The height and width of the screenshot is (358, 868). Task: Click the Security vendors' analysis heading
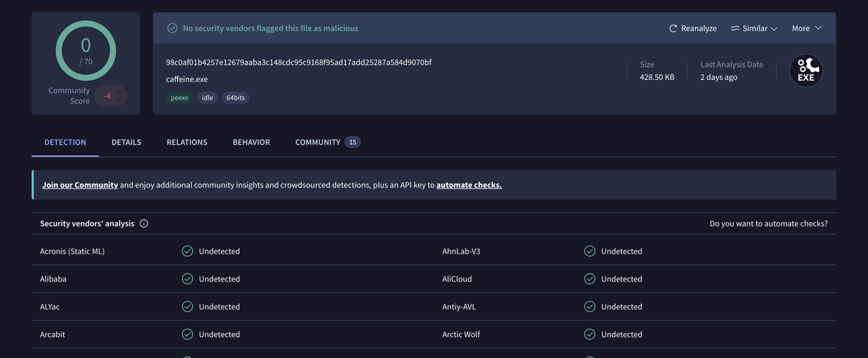pos(87,223)
